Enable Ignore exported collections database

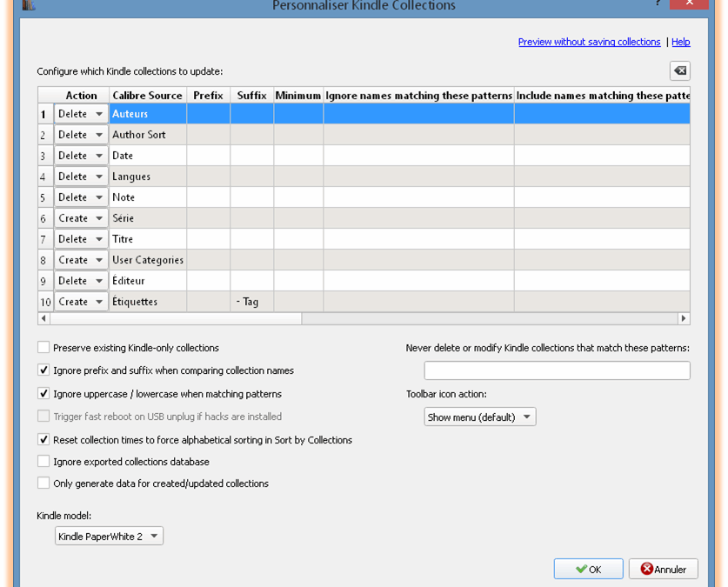43,461
